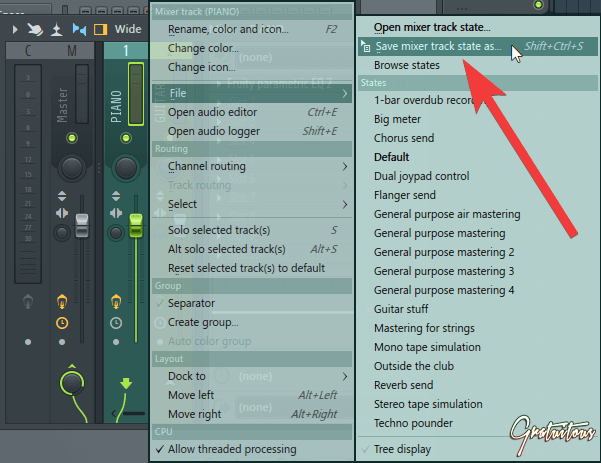
Task: Click the orange extra properties panel icon
Action: (100, 30)
